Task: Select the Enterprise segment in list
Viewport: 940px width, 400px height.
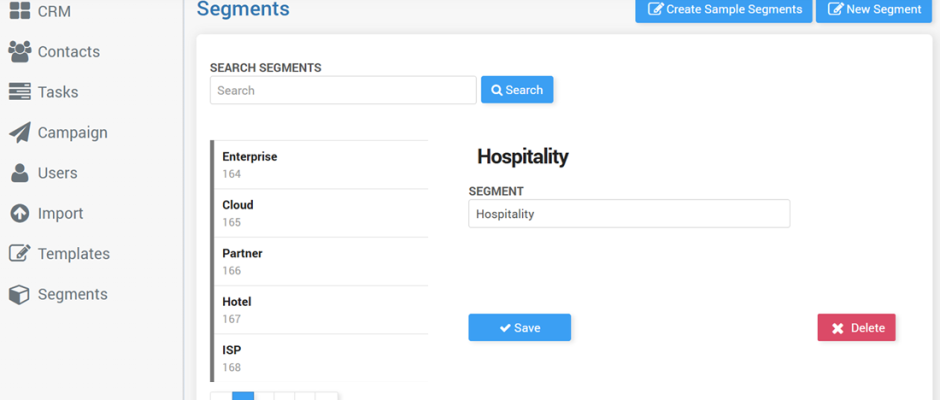Action: point(321,165)
